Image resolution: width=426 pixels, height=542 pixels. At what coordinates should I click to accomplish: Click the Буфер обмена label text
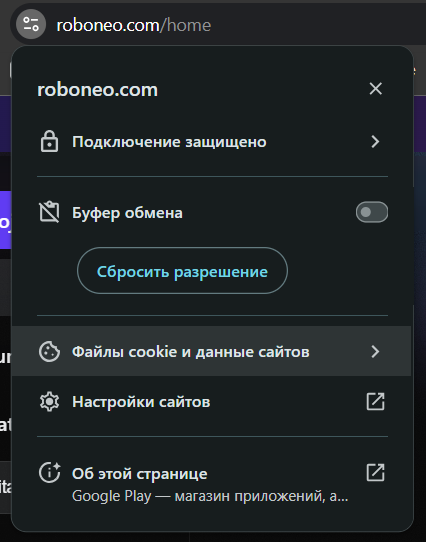(x=127, y=213)
